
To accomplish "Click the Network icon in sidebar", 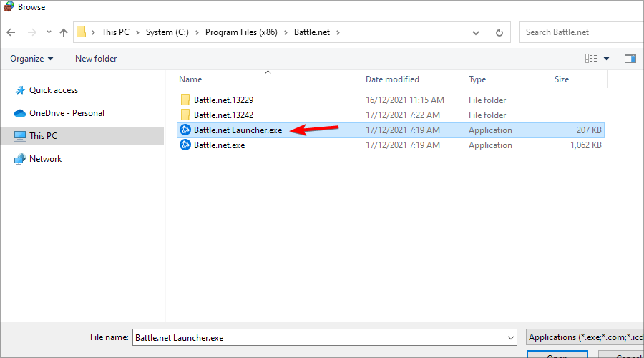I will (19, 159).
